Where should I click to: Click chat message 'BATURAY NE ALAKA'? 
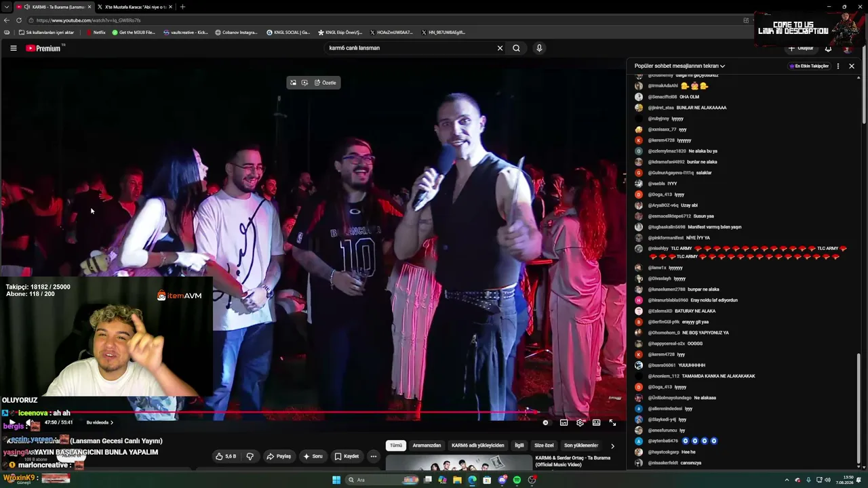(696, 311)
